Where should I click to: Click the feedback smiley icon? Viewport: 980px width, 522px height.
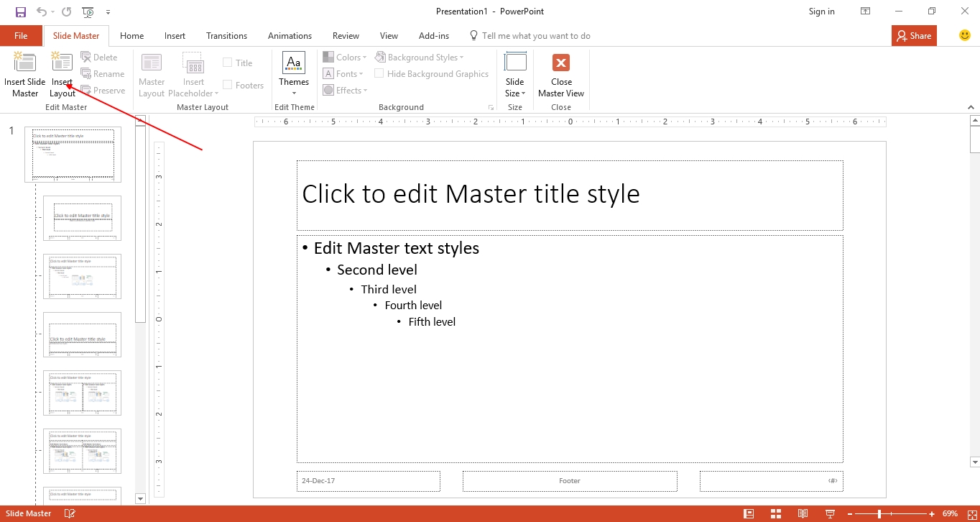point(965,35)
